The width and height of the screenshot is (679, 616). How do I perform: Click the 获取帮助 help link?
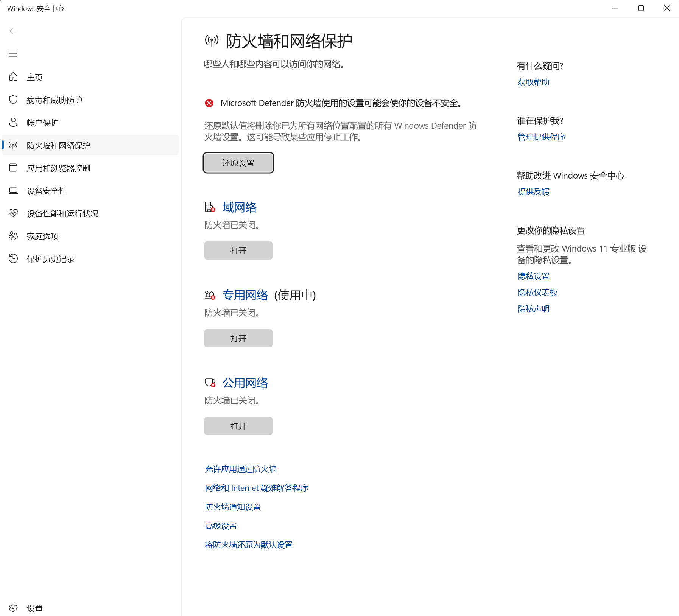533,82
